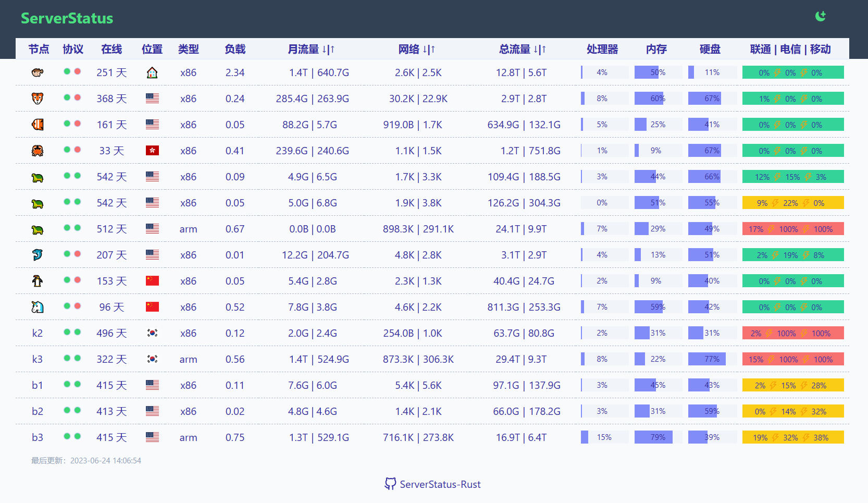Select the dolphin node icon
The width and height of the screenshot is (868, 503).
38,255
